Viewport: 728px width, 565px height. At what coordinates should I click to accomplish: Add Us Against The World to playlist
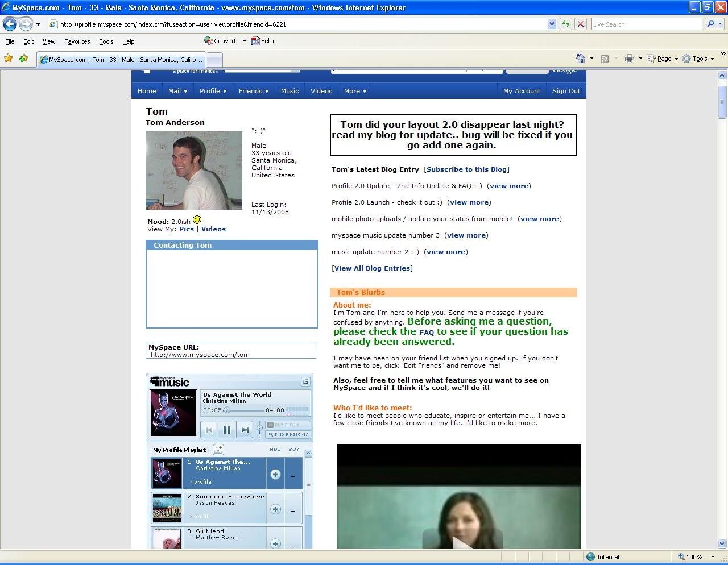tap(275, 475)
